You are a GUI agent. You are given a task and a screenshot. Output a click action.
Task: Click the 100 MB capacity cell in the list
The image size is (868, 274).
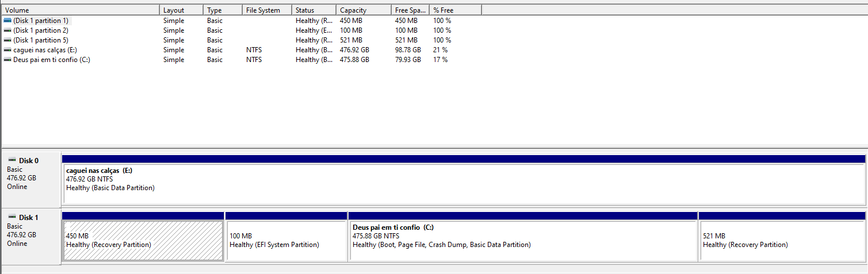tap(351, 30)
